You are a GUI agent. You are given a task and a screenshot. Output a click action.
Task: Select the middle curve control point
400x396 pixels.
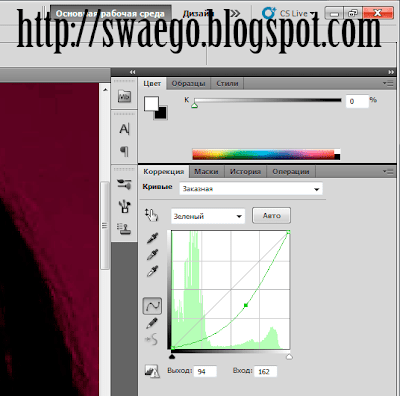(246, 305)
